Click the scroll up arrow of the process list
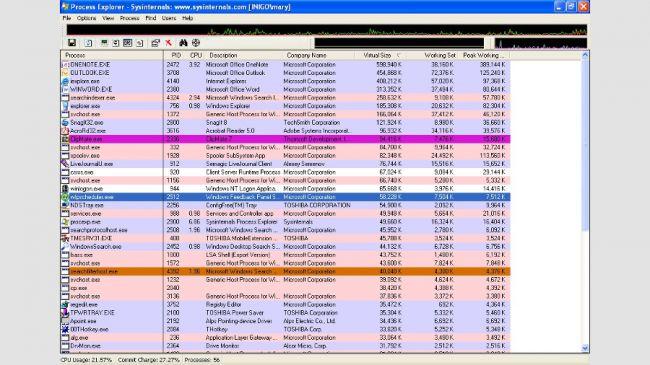650x365 pixels. (585, 55)
